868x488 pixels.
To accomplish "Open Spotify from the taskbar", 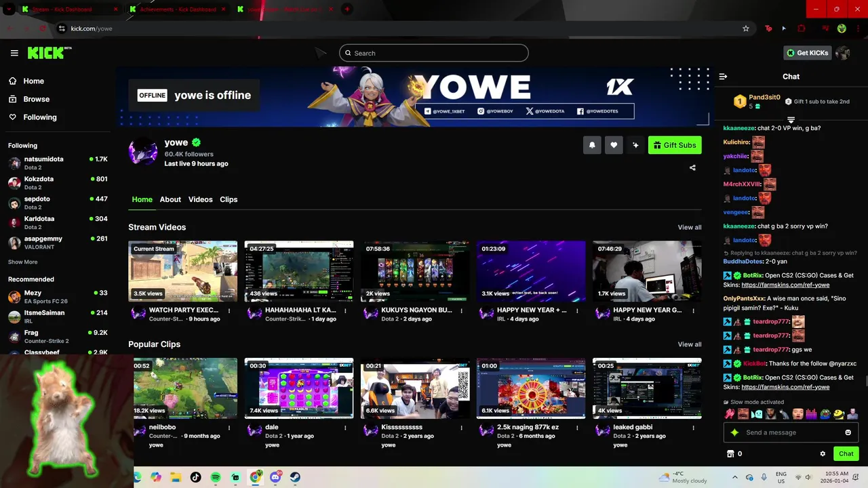I will click(x=216, y=477).
